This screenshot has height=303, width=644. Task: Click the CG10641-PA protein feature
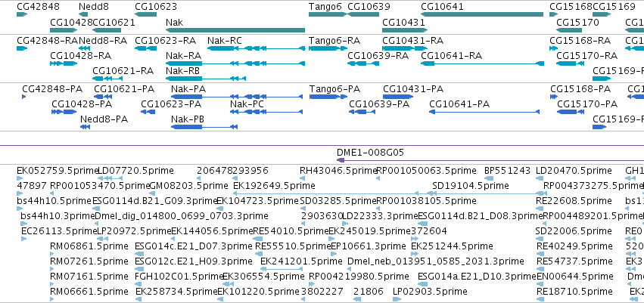click(x=484, y=112)
